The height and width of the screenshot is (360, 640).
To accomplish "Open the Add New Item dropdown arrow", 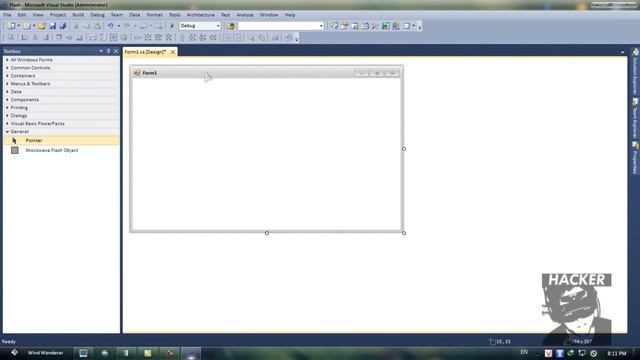I will (34, 26).
